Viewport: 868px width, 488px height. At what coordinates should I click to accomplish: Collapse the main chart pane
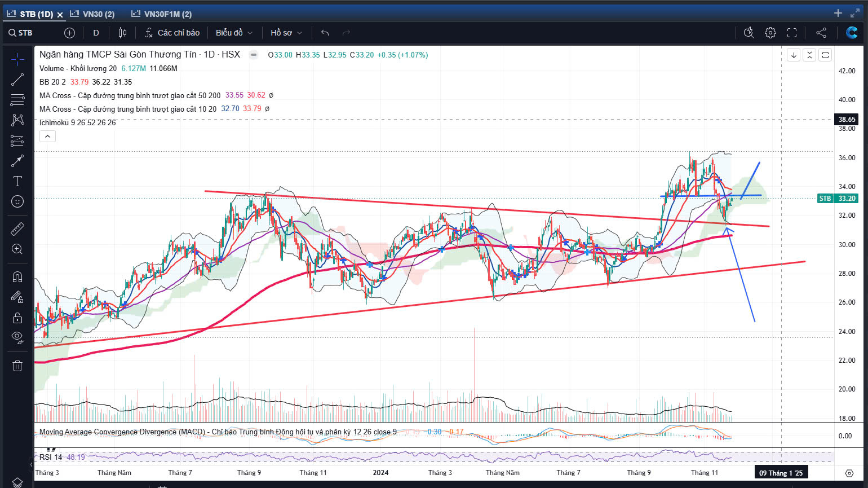809,55
